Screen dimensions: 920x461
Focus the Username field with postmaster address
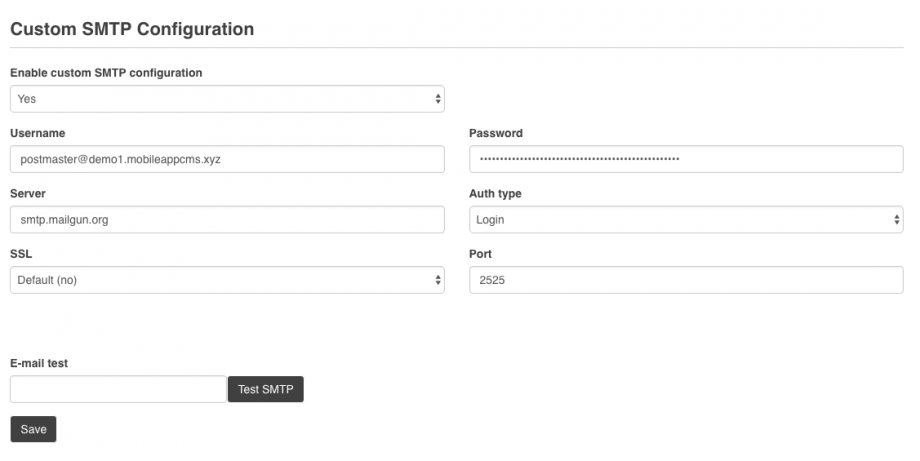(226, 159)
